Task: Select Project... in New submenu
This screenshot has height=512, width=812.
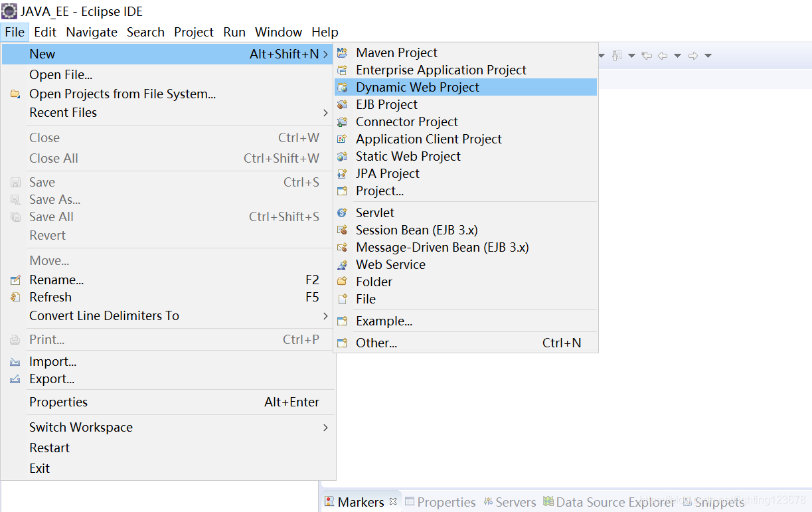Action: 465,191
